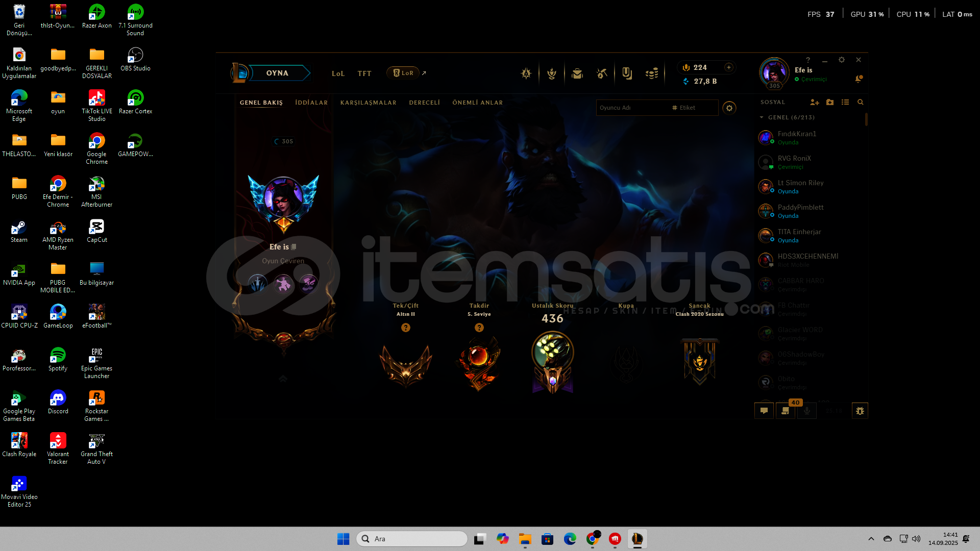Open client settings gear icon
980x551 pixels.
(x=842, y=60)
